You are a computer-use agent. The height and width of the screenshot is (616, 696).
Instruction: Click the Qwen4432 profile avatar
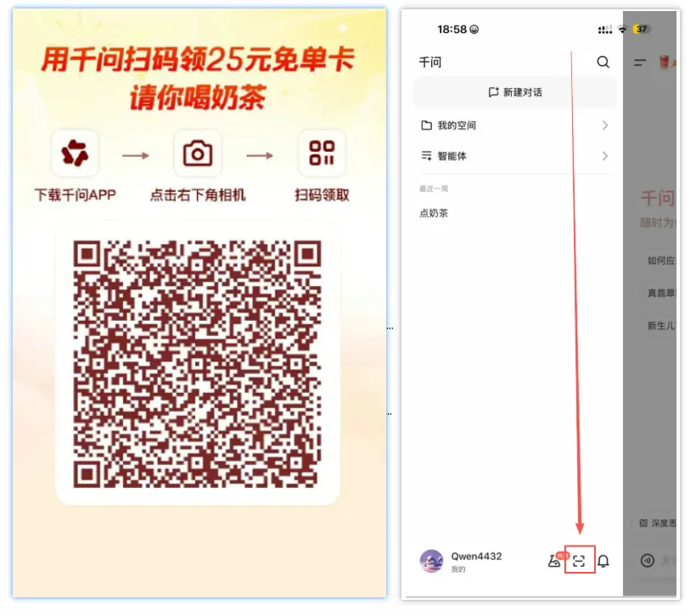pyautogui.click(x=431, y=561)
